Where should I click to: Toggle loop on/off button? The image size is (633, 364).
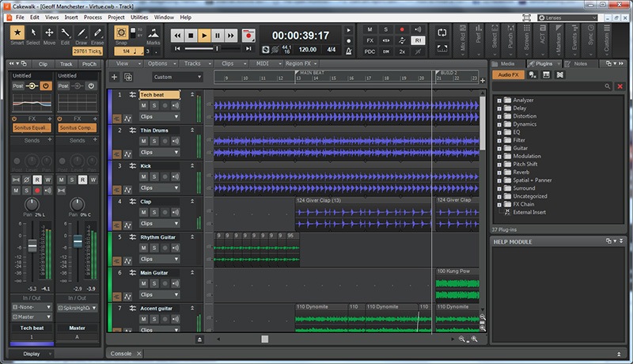coord(442,33)
